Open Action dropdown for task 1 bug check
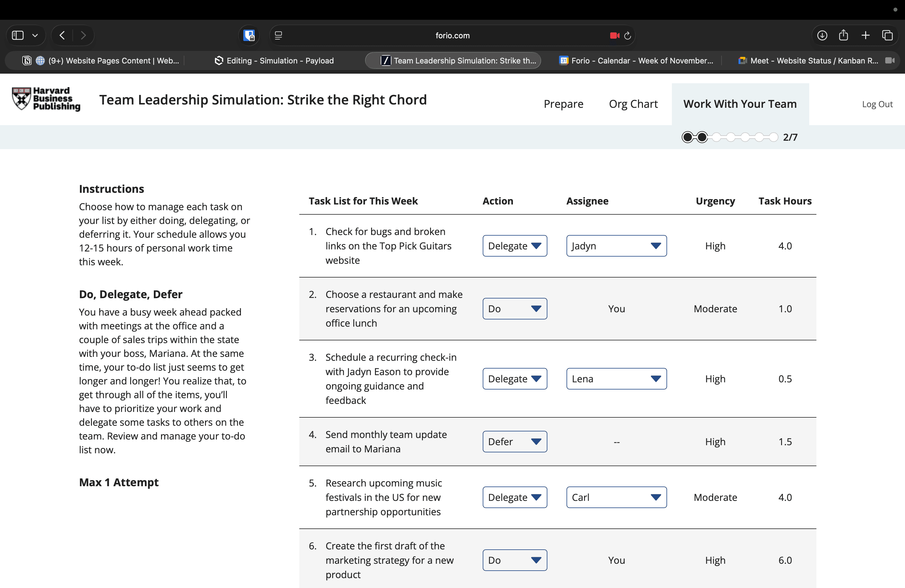This screenshot has width=905, height=588. click(514, 246)
